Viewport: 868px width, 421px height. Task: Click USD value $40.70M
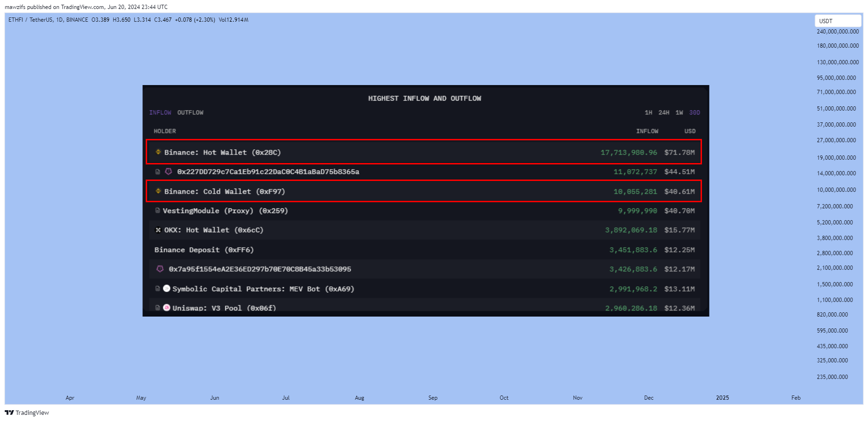(679, 211)
